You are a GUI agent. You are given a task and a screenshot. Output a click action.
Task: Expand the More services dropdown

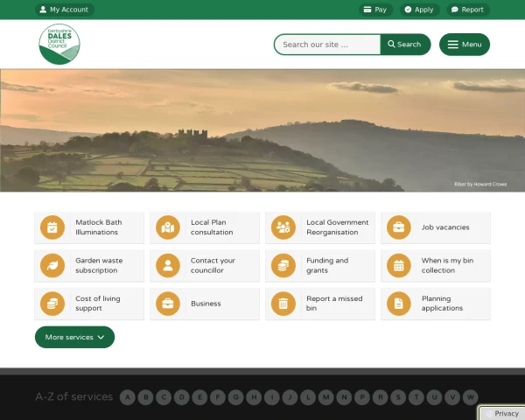tap(74, 337)
